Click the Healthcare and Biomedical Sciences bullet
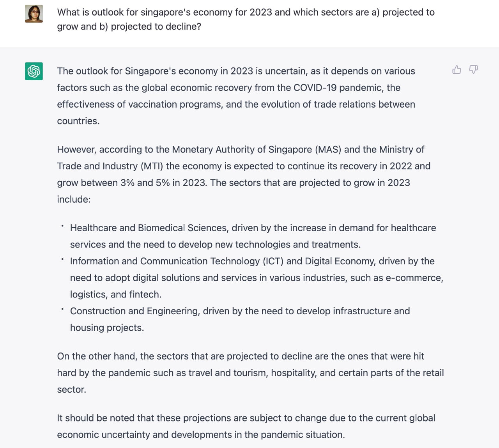The image size is (499, 448). click(x=253, y=236)
